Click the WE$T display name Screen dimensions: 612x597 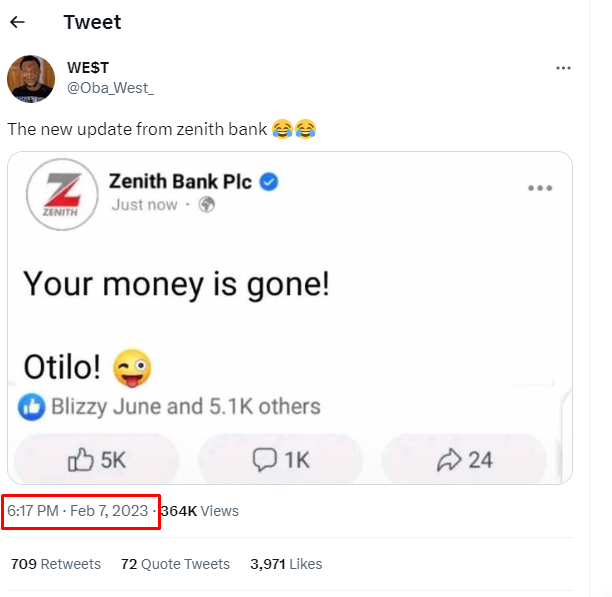88,68
